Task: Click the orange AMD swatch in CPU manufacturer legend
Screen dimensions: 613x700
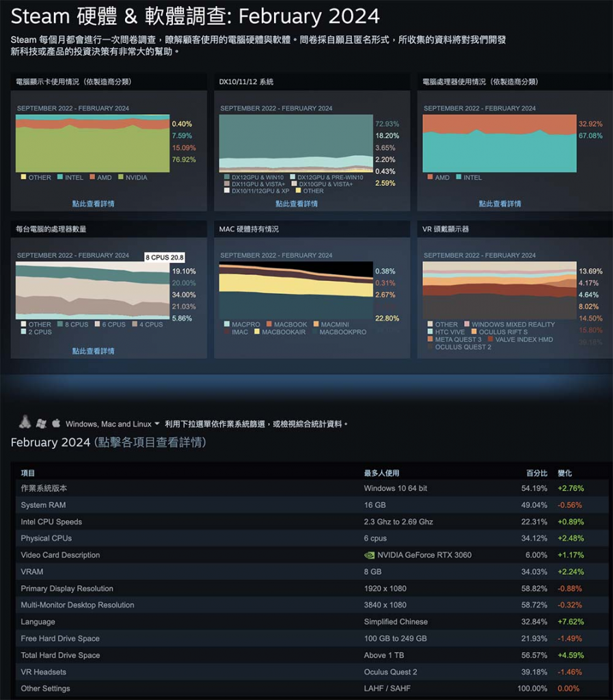Action: 430,177
